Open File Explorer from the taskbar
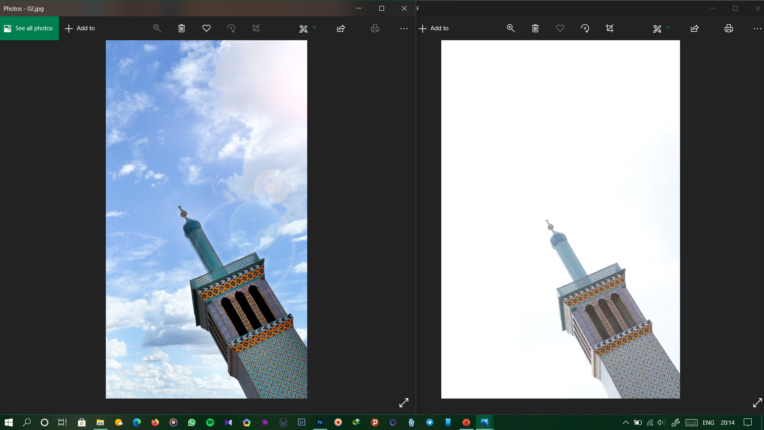 coord(100,422)
